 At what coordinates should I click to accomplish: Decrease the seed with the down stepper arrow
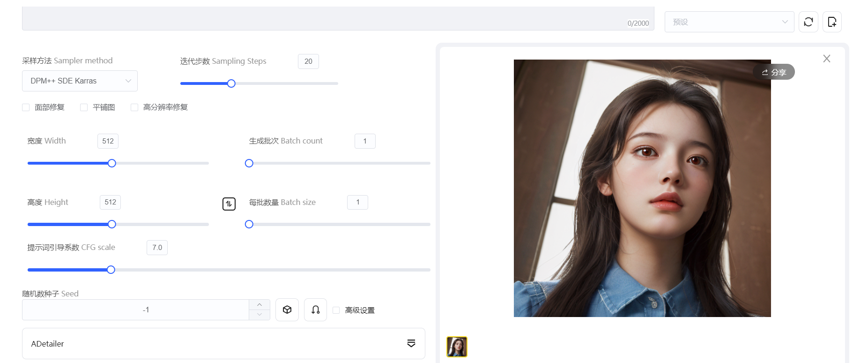click(x=260, y=315)
